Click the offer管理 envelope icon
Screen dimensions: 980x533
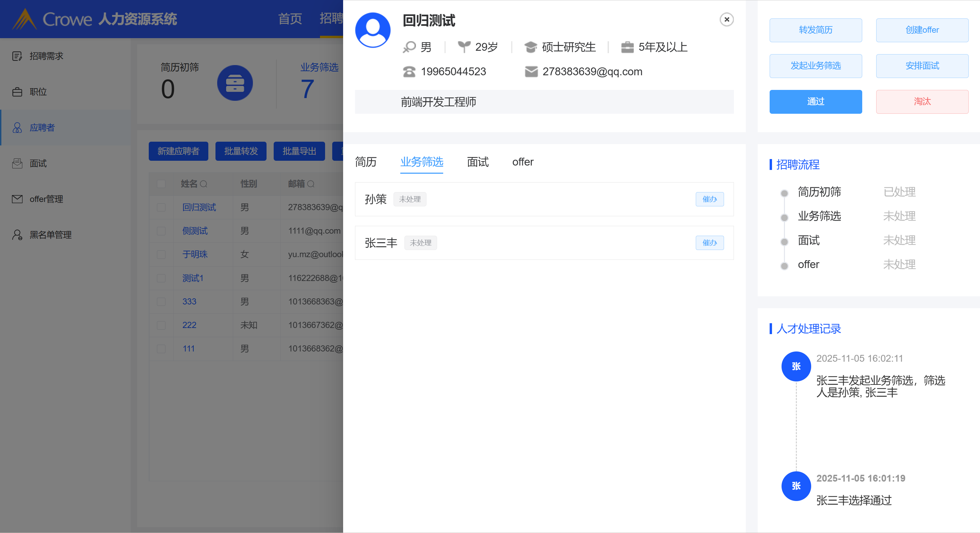point(17,199)
